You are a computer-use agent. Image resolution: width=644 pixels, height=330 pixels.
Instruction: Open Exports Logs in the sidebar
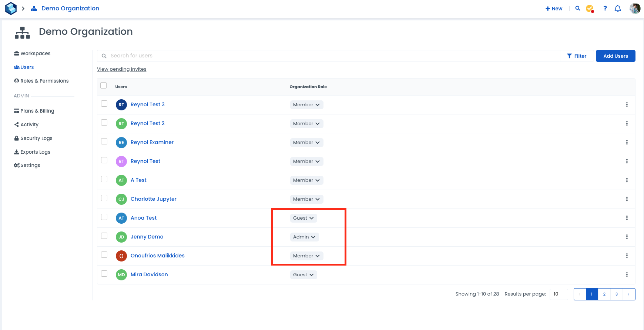[x=32, y=152]
